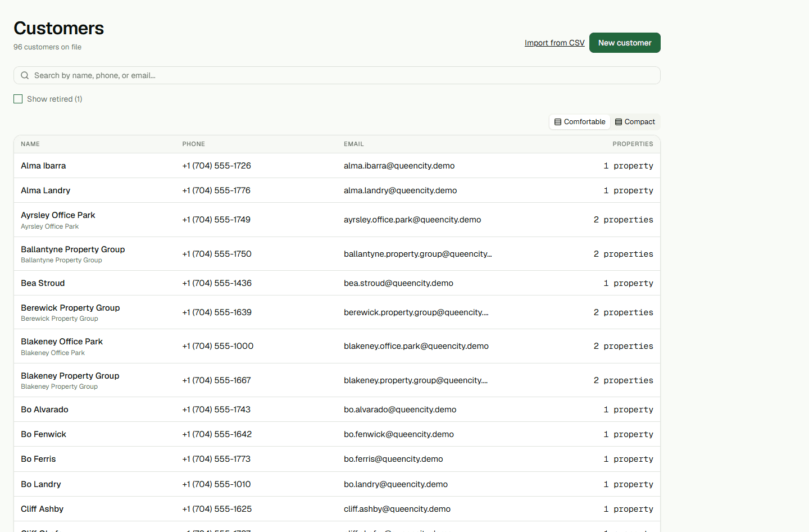Switch to Comfortable density view
809x532 pixels.
pos(580,122)
